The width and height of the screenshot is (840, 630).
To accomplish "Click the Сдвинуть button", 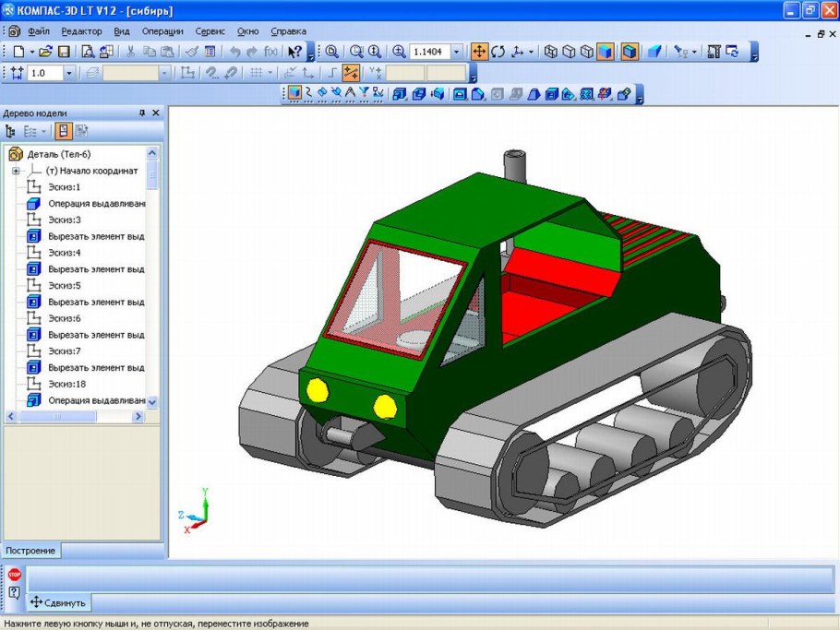I will pos(58,603).
